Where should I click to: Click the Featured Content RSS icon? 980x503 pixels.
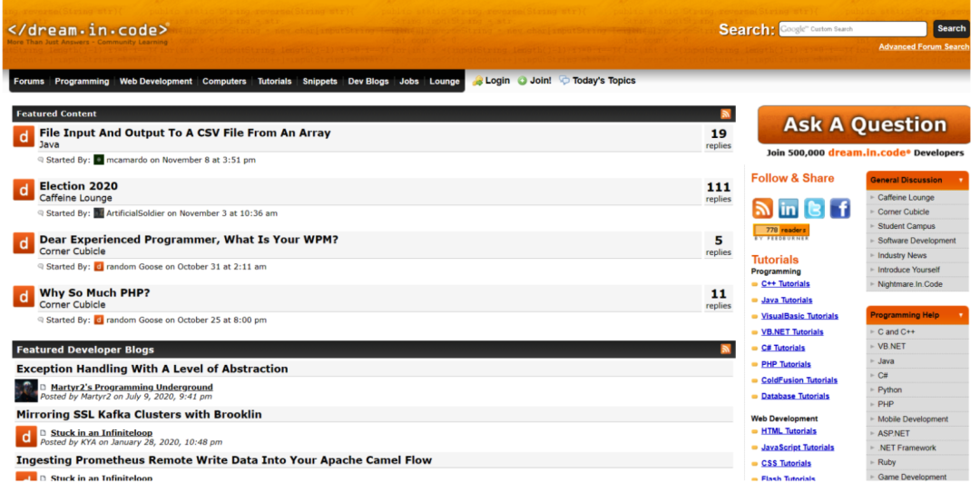pyautogui.click(x=726, y=113)
